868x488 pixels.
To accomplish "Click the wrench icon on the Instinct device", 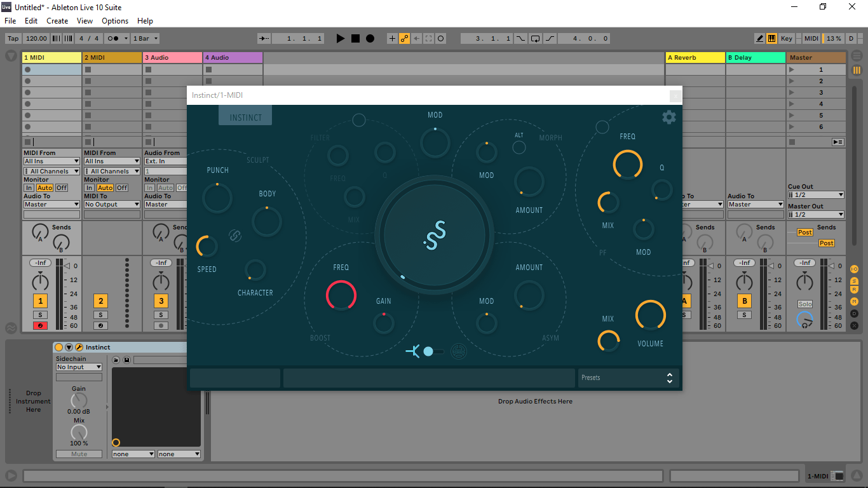I will 79,347.
